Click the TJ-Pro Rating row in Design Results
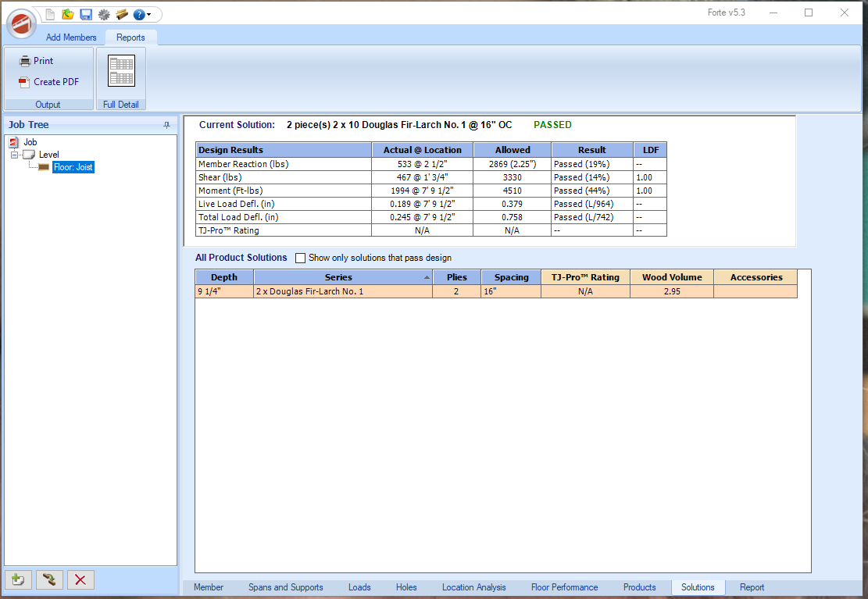The image size is (868, 599). tap(431, 230)
